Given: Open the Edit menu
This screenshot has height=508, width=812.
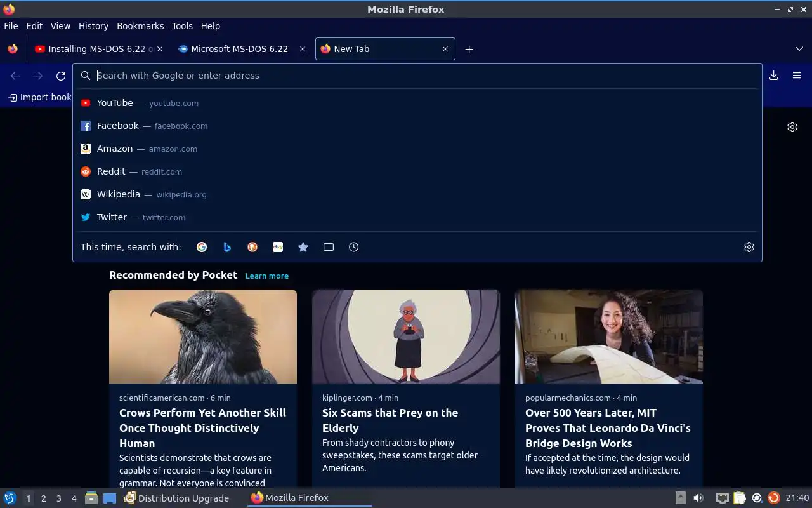Looking at the screenshot, I should [34, 26].
